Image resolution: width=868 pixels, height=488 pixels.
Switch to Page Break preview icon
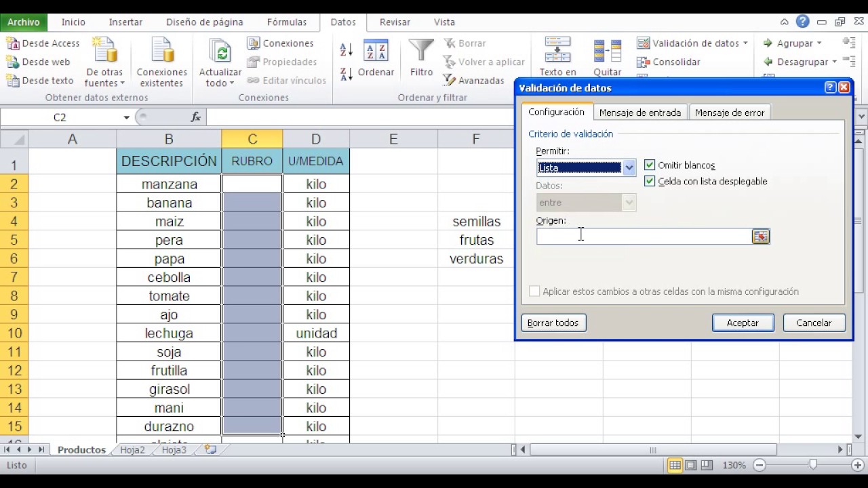click(707, 466)
